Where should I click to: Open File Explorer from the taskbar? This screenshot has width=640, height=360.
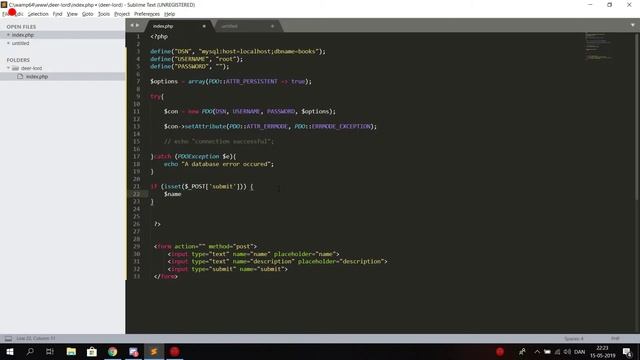pos(71,351)
